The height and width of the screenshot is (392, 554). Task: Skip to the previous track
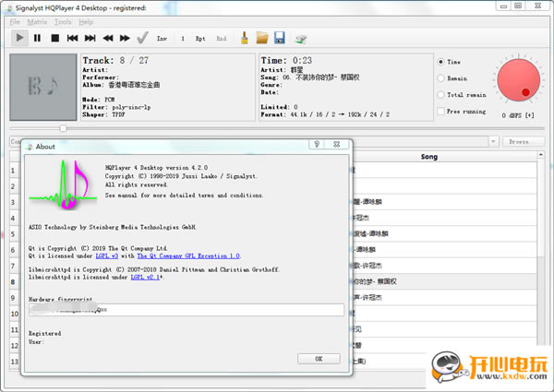72,38
